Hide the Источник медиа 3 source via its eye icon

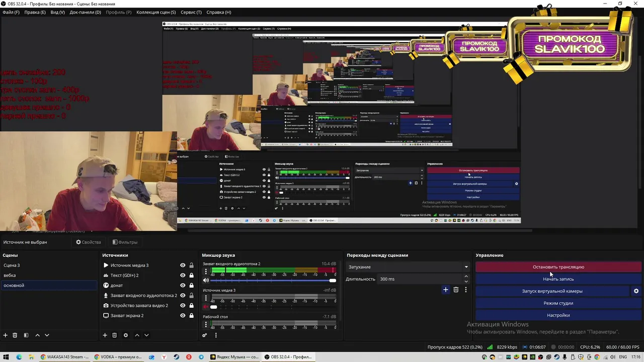point(183,265)
